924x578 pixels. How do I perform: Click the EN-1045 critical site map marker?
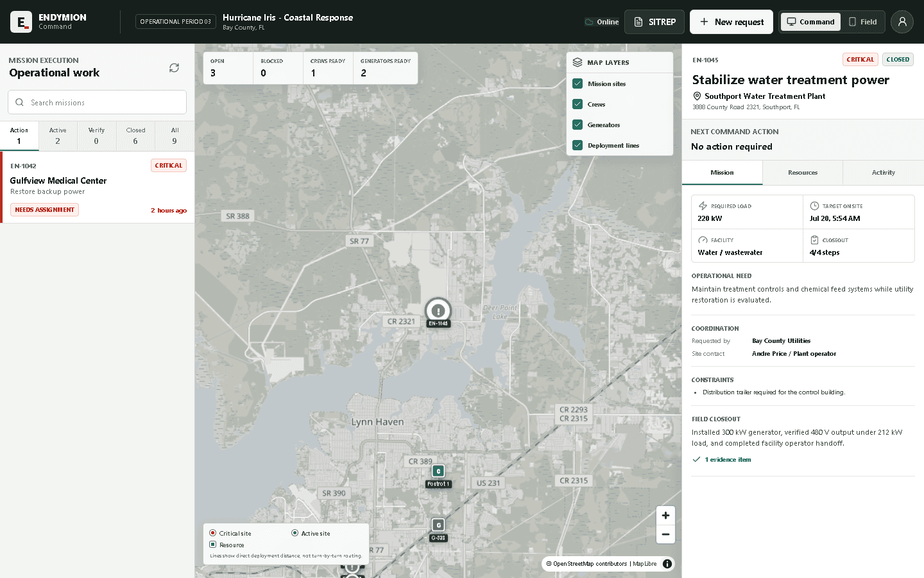(x=438, y=311)
